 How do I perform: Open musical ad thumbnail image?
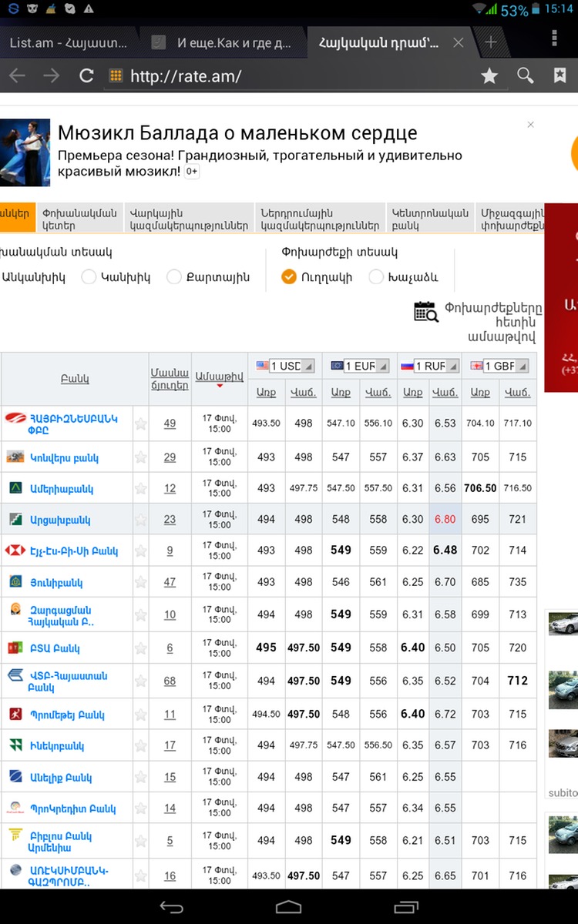[25, 152]
